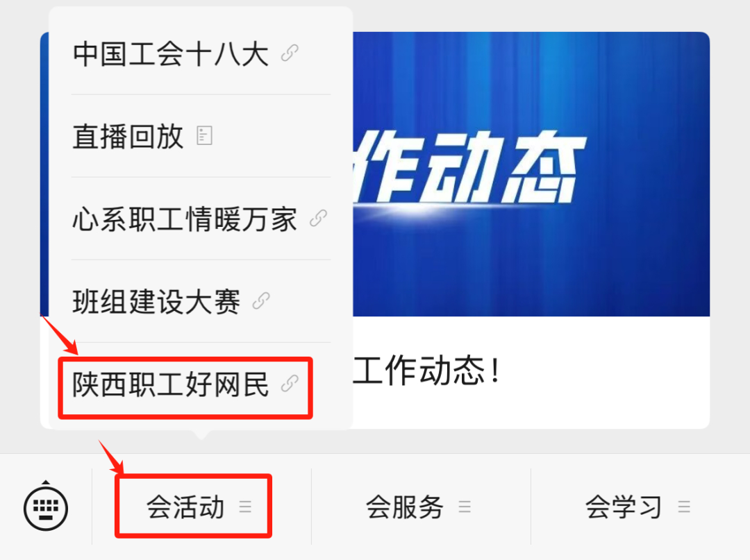Open 心系职工情暖万家 menu entry
750x560 pixels.
pyautogui.click(x=201, y=219)
